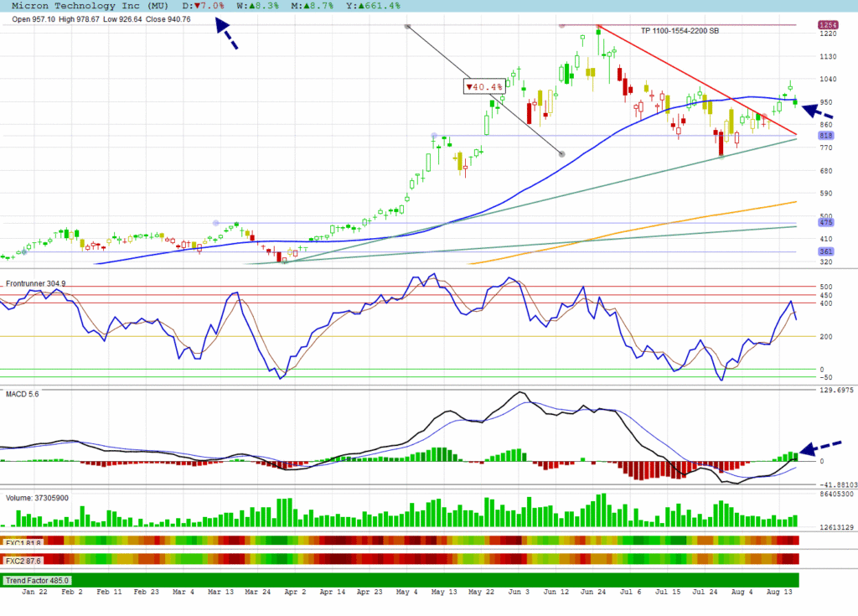Click the Feb 2 date label
The height and width of the screenshot is (616, 858).
click(72, 592)
